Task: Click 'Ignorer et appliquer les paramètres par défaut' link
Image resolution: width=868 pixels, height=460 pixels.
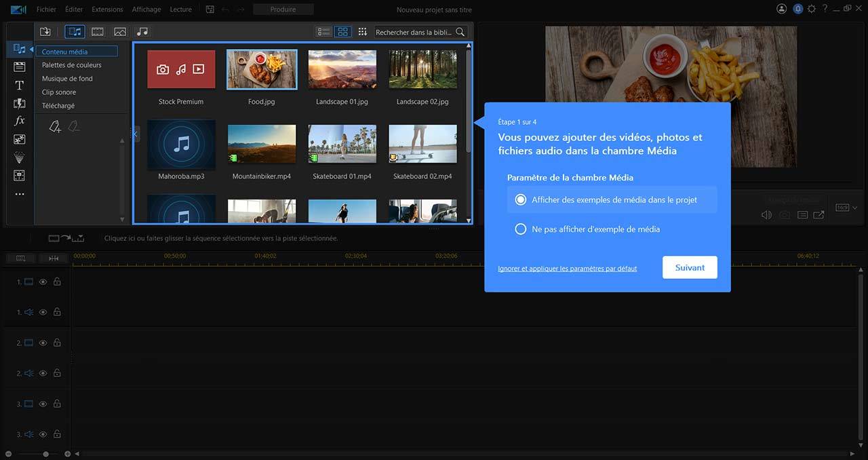Action: 567,269
